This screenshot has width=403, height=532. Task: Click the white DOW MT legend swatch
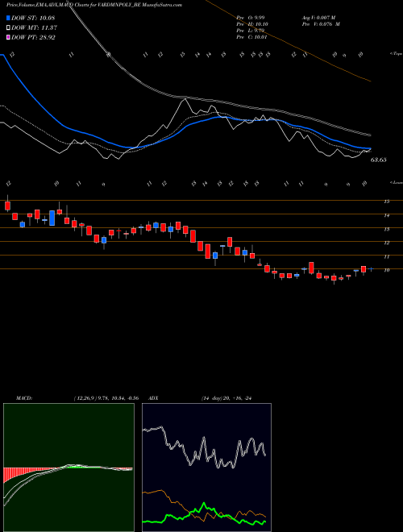click(x=9, y=28)
